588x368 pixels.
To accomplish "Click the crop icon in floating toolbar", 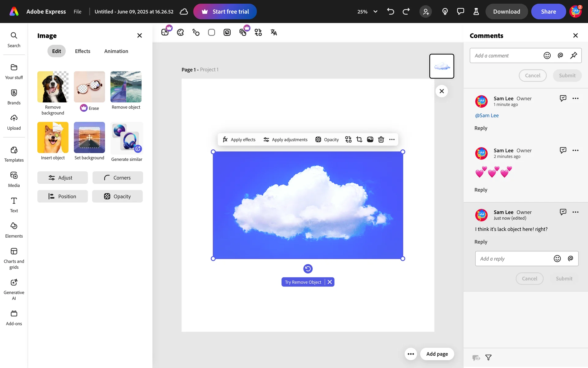I will pos(359,140).
